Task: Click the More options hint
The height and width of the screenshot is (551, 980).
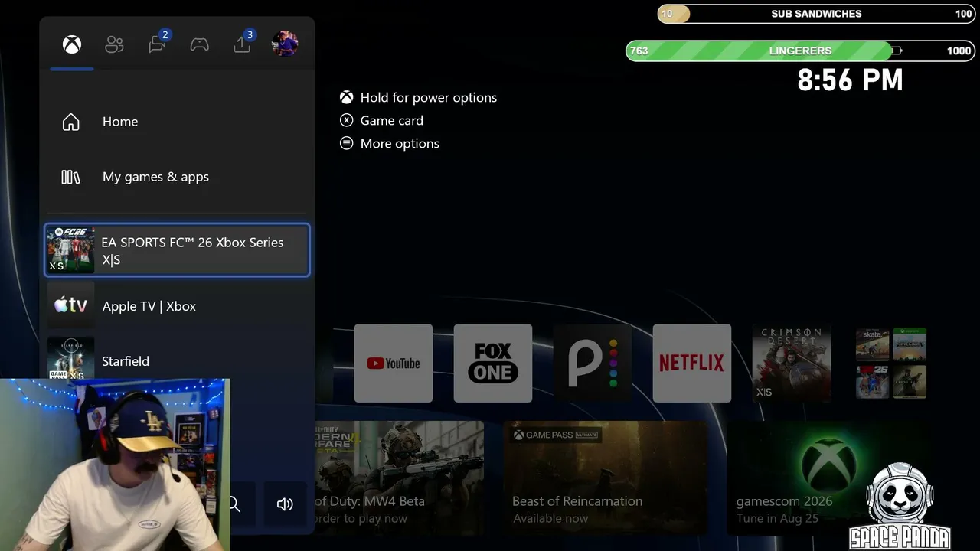Action: (x=400, y=143)
